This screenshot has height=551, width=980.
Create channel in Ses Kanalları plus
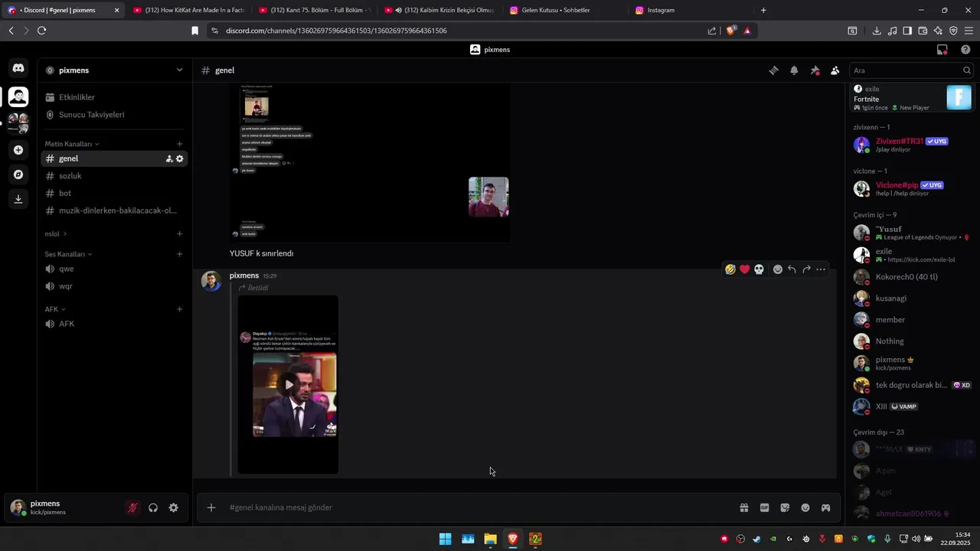point(180,254)
